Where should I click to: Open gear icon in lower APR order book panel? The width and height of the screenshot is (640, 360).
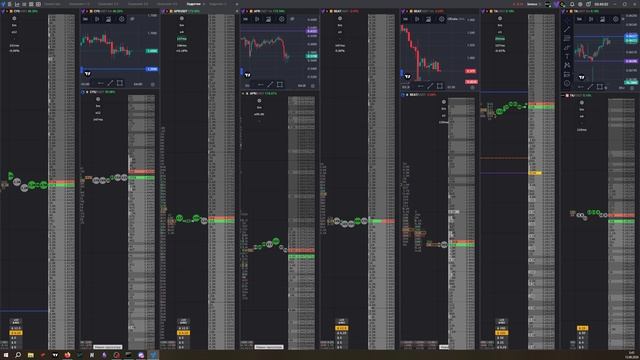pos(259,101)
